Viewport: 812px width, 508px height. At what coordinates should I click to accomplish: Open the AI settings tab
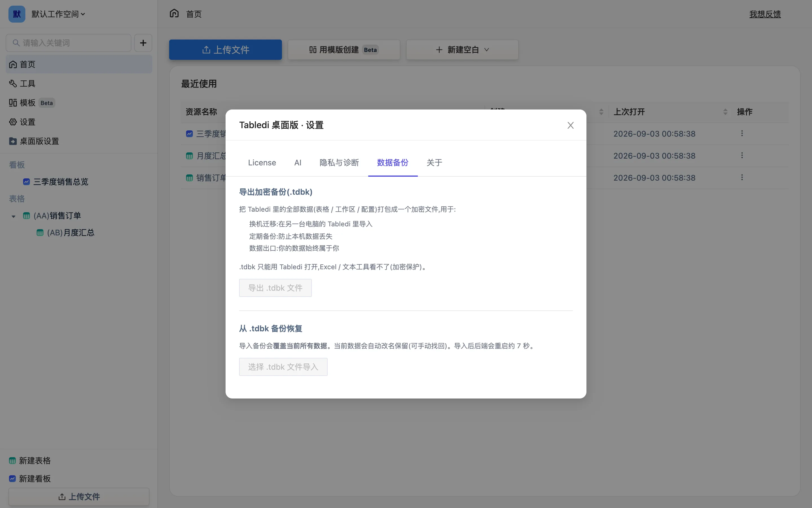pyautogui.click(x=298, y=163)
